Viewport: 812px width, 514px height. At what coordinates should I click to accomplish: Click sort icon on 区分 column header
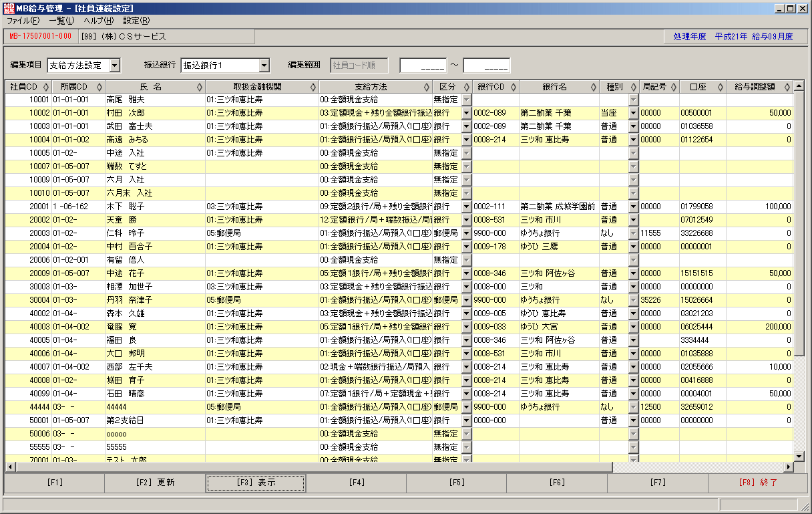pyautogui.click(x=466, y=87)
